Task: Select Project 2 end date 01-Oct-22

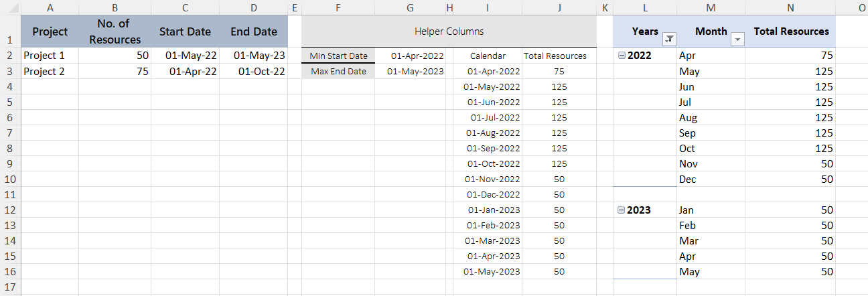Action: (x=254, y=71)
